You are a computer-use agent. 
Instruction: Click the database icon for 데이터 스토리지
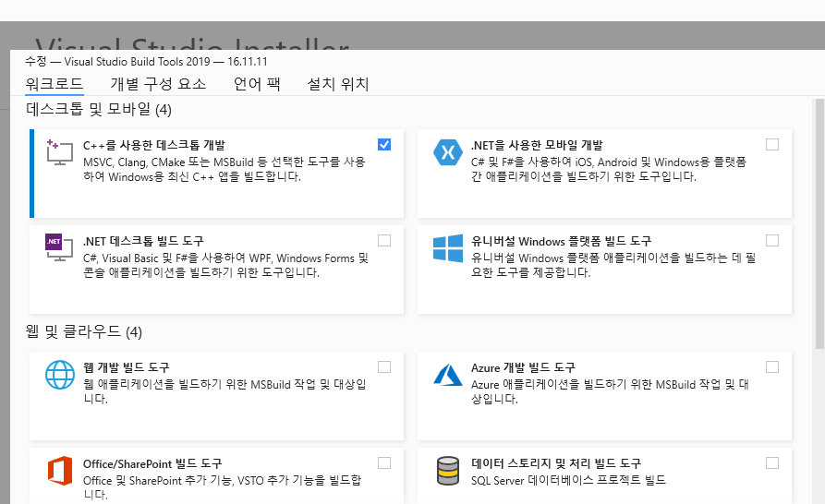[x=448, y=471]
